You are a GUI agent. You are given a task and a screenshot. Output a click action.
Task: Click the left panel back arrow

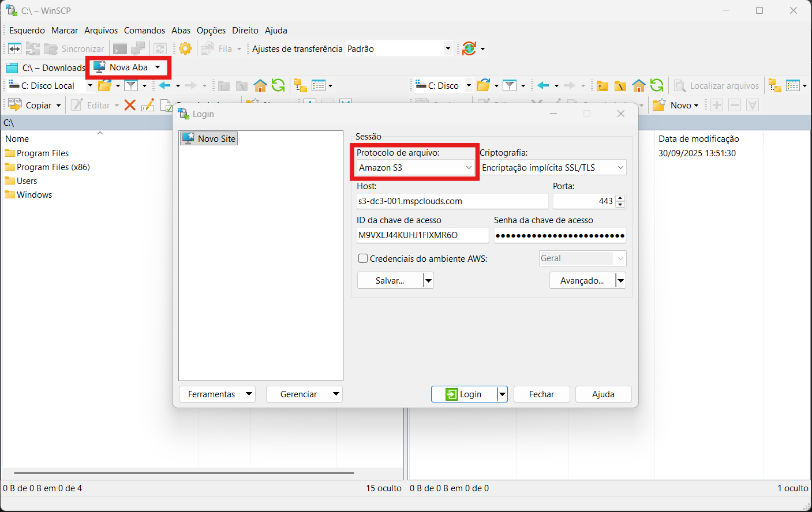tap(164, 86)
